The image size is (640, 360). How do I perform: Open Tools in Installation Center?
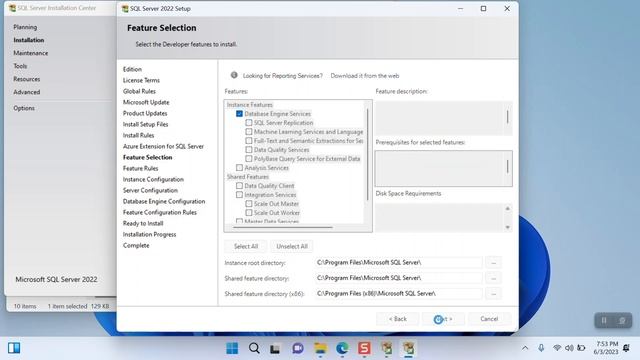coord(20,66)
